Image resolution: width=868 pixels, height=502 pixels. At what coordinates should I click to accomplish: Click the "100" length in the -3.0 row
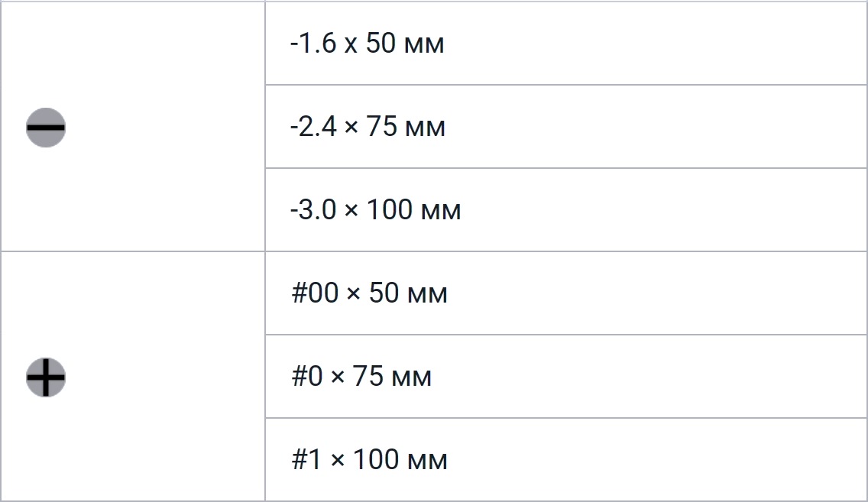[389, 210]
